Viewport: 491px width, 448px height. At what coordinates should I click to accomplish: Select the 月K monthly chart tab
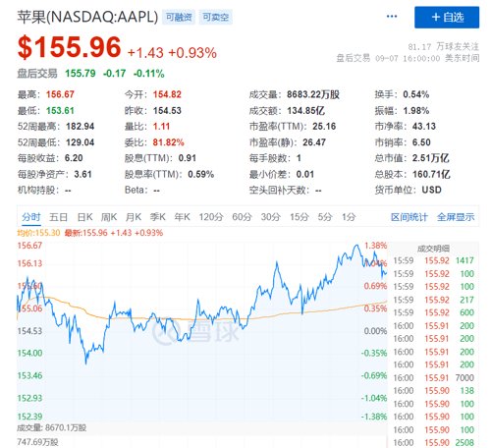click(134, 217)
